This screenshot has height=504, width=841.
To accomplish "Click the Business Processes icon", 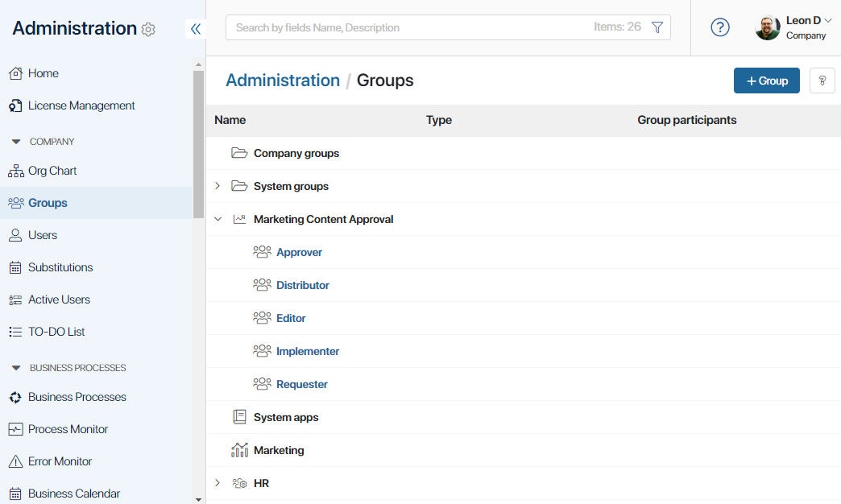I will [x=15, y=397].
